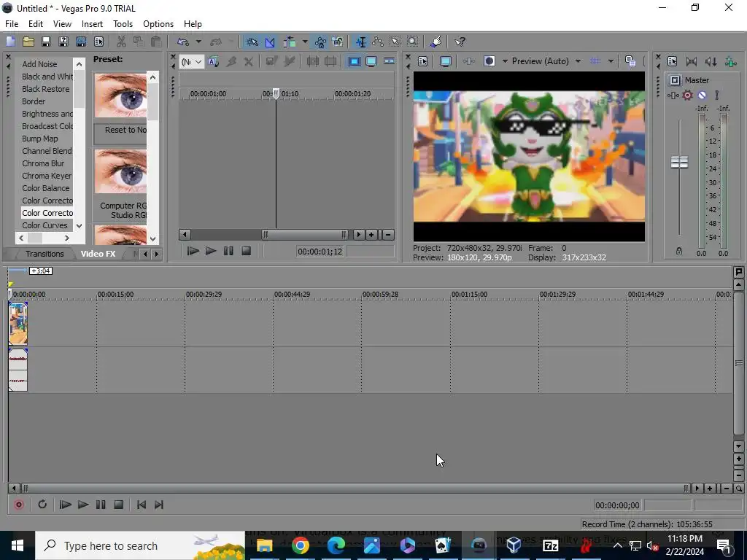Select the video event clip on track one
Screen dimensions: 747x560
[18, 323]
